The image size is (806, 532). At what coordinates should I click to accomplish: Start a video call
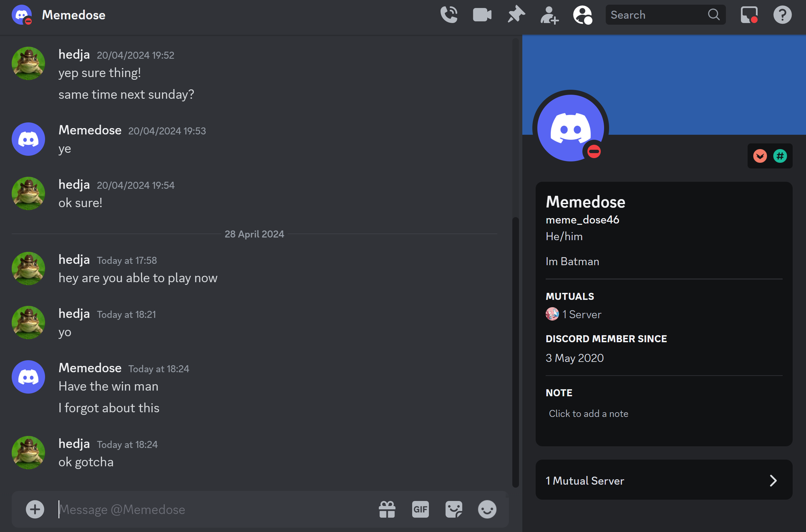coord(482,15)
